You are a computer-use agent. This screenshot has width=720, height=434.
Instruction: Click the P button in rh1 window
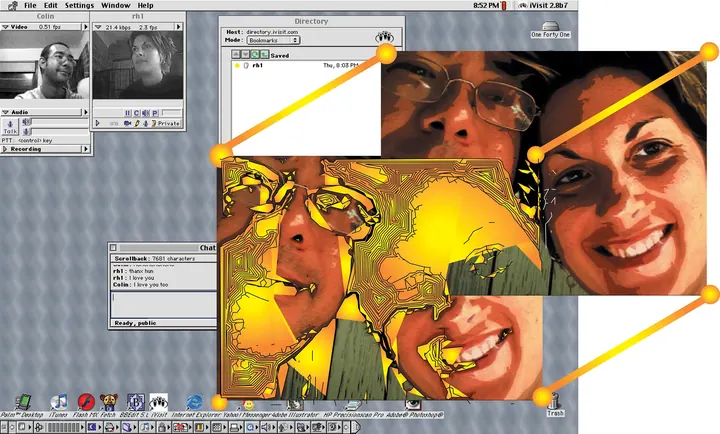coord(155,113)
